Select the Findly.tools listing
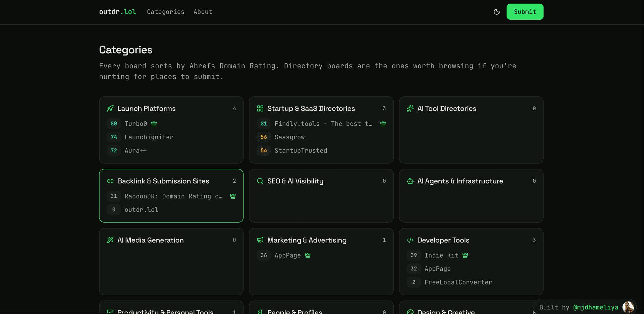Screen dimensions: 644x314 click(x=323, y=124)
